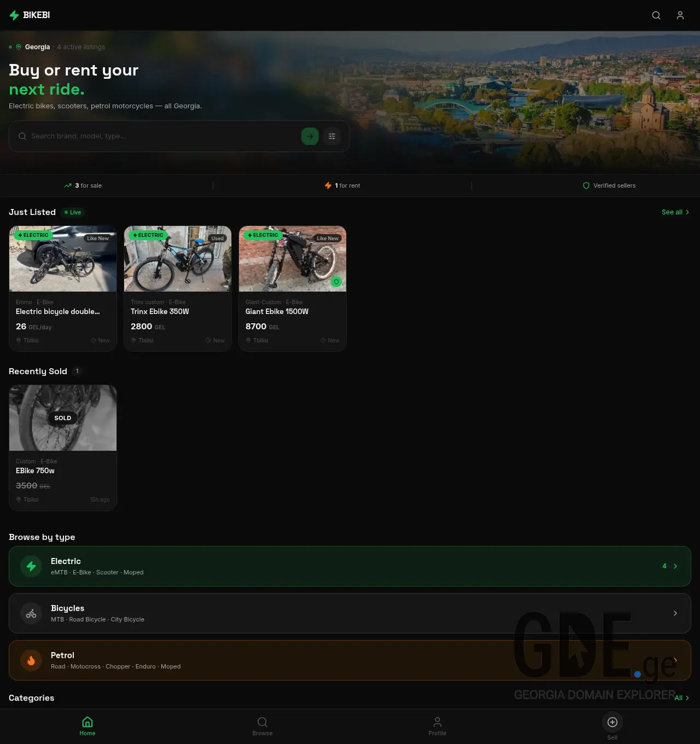700x744 pixels.
Task: Open search via header magnifier icon
Action: pos(656,15)
